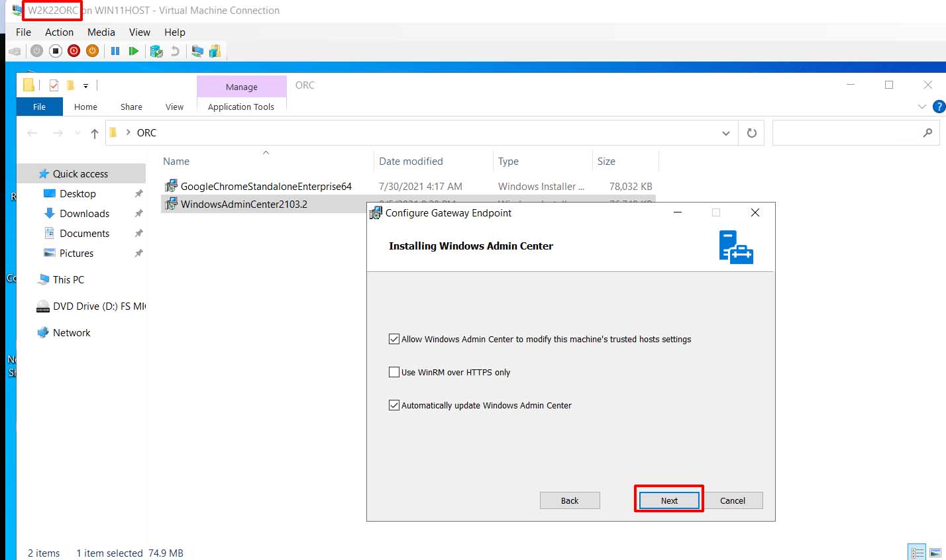This screenshot has width=946, height=560.
Task: Click the last icon in the VM toolbar
Action: coord(215,51)
